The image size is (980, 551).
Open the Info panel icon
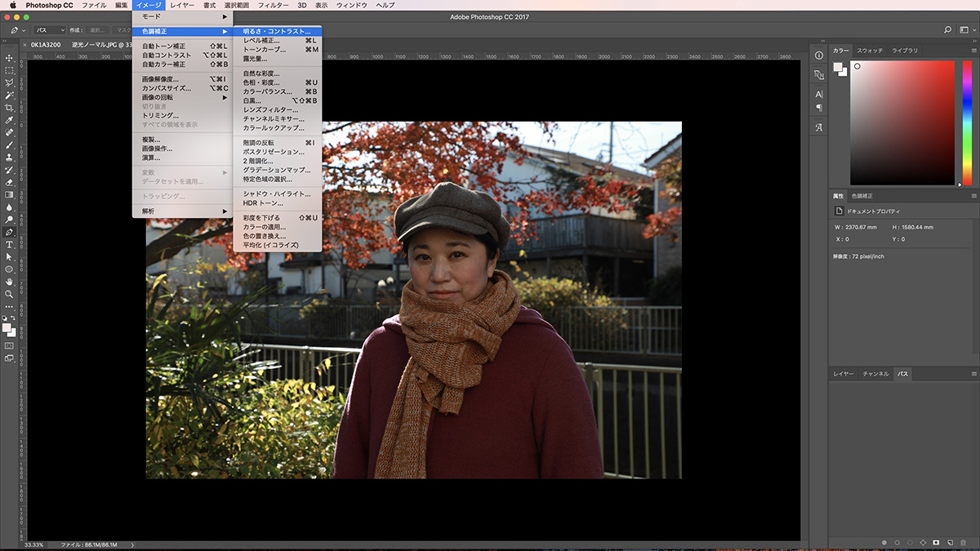pyautogui.click(x=819, y=56)
